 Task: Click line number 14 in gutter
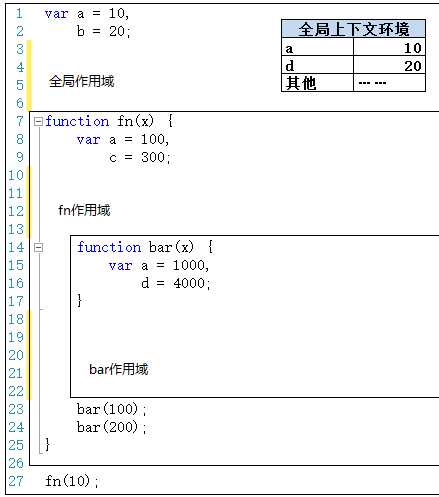click(16, 247)
